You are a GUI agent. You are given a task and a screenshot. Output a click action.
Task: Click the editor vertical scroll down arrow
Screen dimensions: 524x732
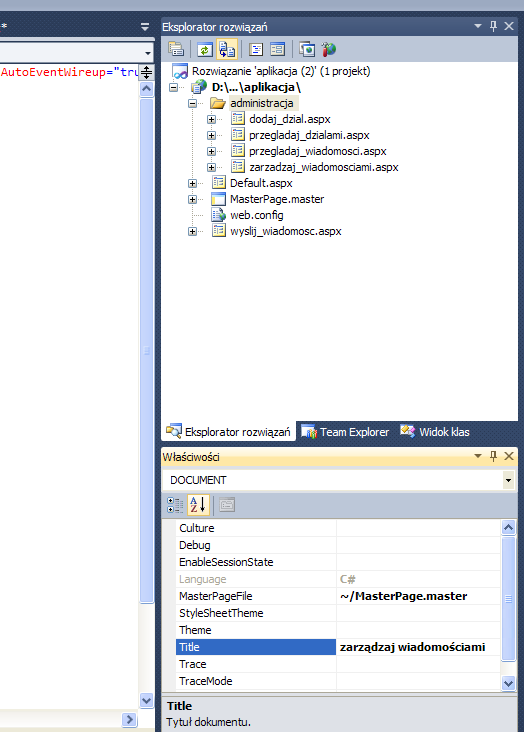point(147,700)
